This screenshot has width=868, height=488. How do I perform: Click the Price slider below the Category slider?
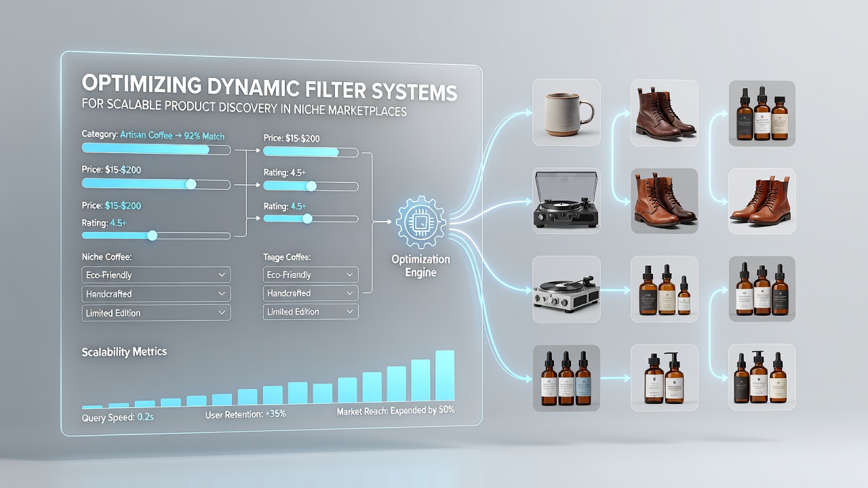pos(156,184)
